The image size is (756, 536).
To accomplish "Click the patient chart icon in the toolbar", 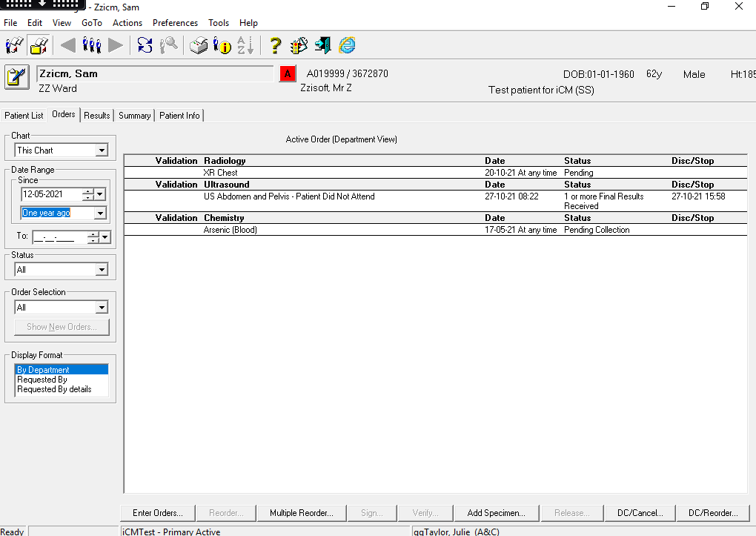I will [x=15, y=45].
